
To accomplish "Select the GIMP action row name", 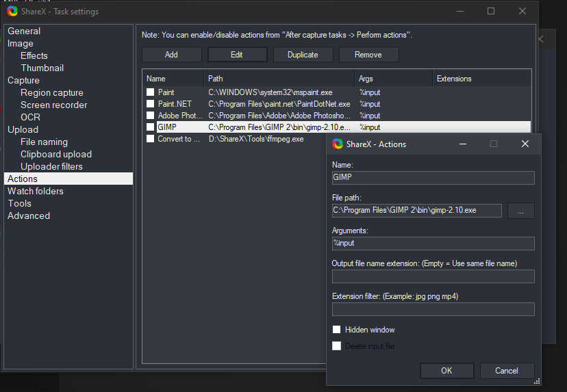I will [x=167, y=127].
